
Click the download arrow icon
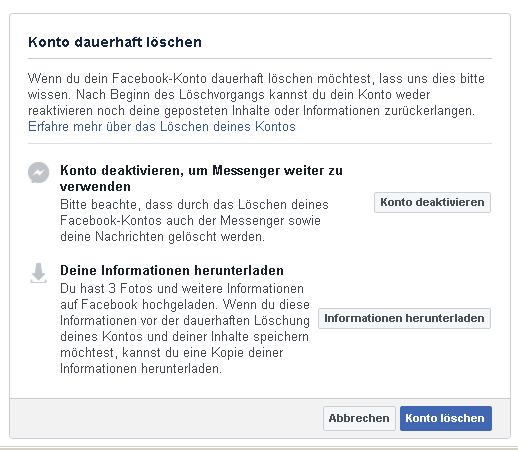pyautogui.click(x=38, y=273)
